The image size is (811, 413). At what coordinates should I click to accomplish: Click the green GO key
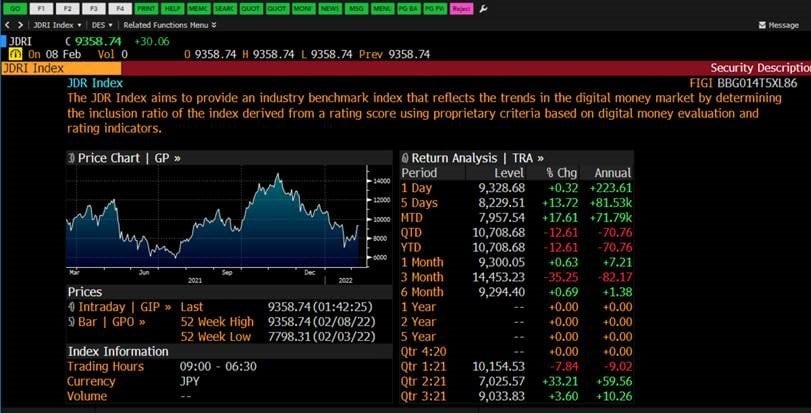14,9
